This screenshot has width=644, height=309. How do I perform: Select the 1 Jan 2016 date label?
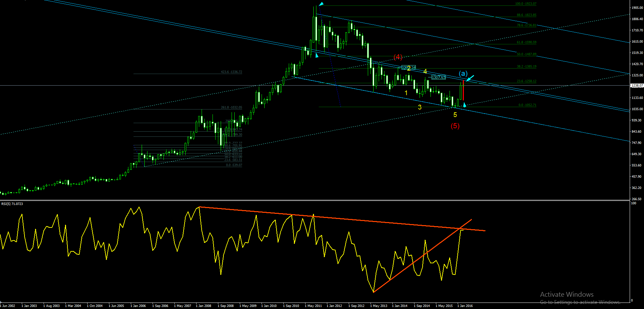coord(465,306)
